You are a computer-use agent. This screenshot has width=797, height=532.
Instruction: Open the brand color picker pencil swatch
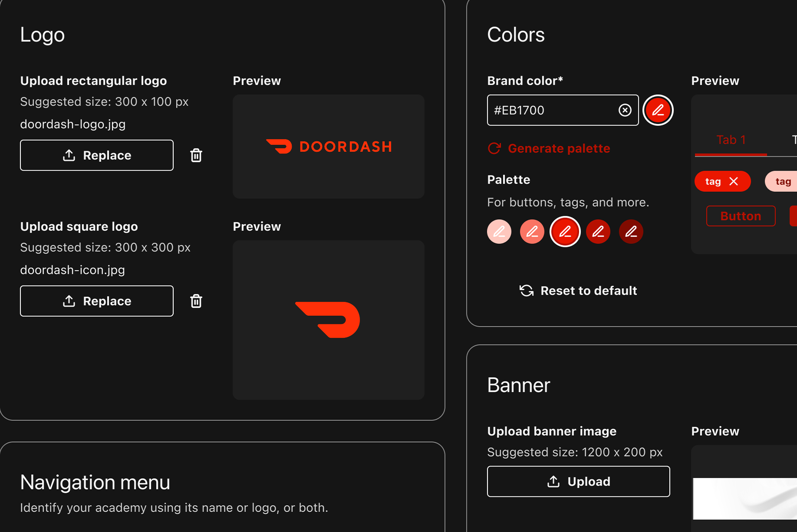tap(658, 110)
